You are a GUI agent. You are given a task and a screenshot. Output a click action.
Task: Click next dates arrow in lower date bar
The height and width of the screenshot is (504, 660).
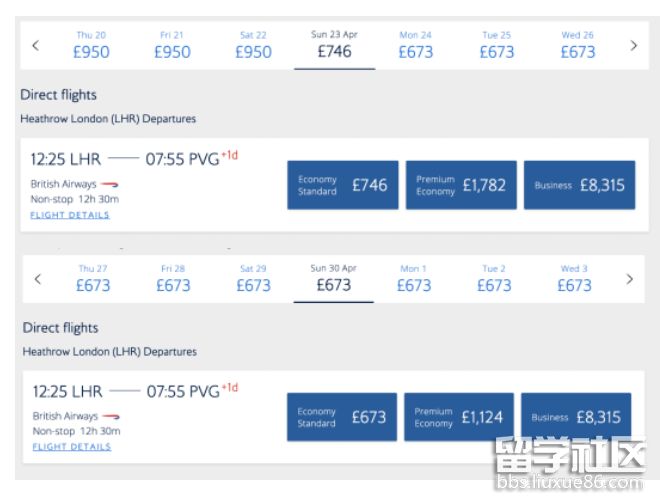[x=629, y=279]
